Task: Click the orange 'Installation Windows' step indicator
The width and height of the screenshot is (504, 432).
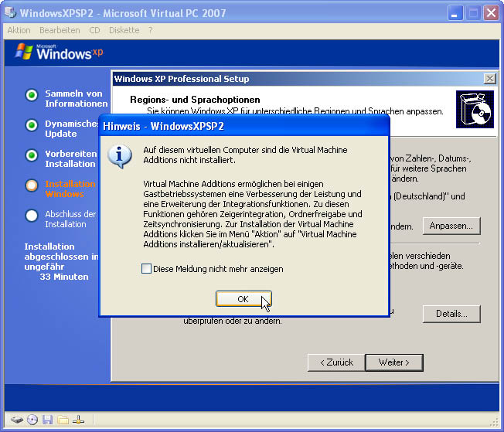Action: tap(32, 185)
